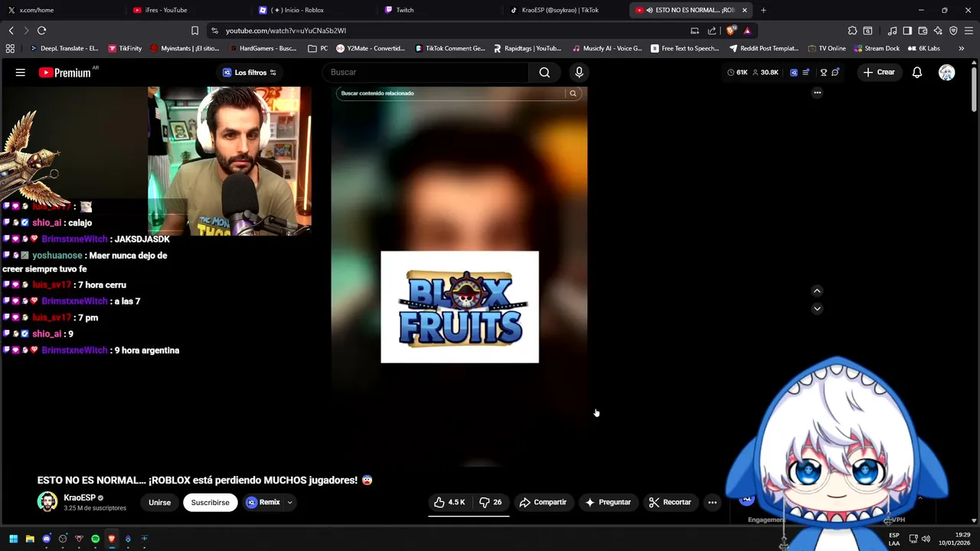Switch to the x.com/home tab

click(61, 10)
